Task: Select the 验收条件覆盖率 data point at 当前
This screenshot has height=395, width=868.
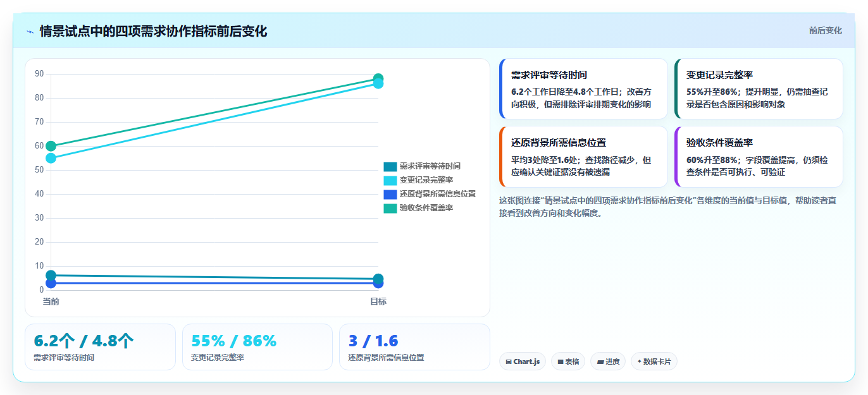Action: click(x=51, y=146)
